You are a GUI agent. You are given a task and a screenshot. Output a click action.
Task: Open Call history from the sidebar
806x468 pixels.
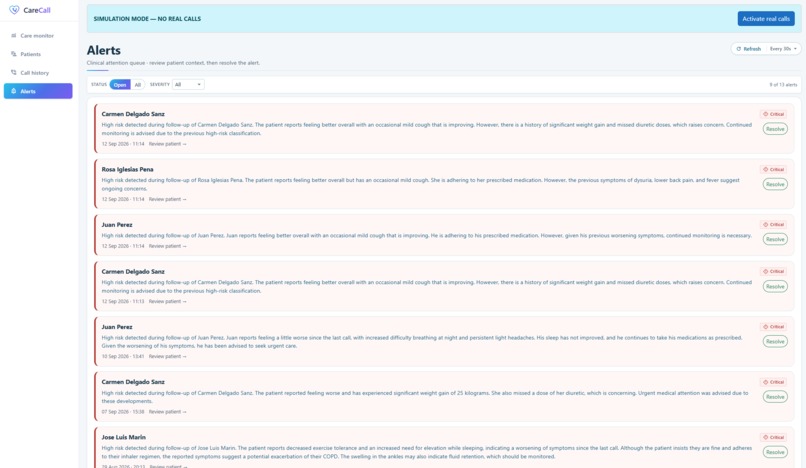coord(38,73)
